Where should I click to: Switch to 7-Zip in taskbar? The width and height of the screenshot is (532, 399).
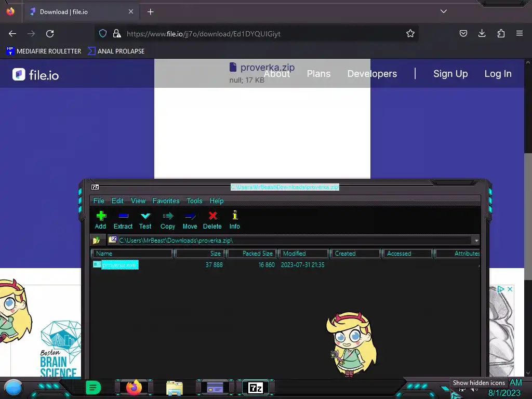point(256,388)
